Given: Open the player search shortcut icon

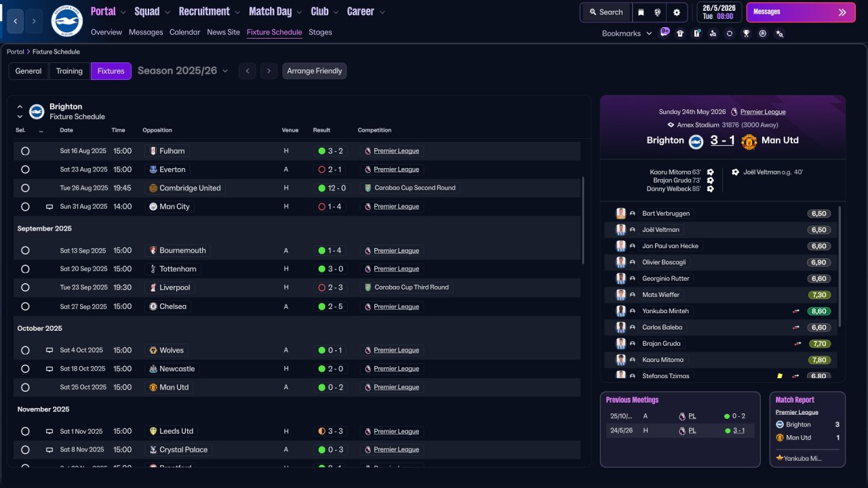Looking at the screenshot, I should pyautogui.click(x=713, y=33).
